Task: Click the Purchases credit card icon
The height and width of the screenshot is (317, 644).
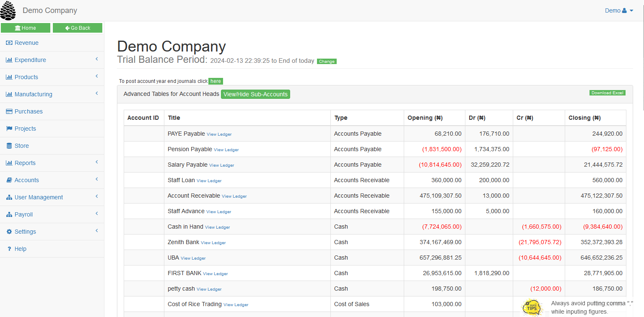Action: point(9,111)
